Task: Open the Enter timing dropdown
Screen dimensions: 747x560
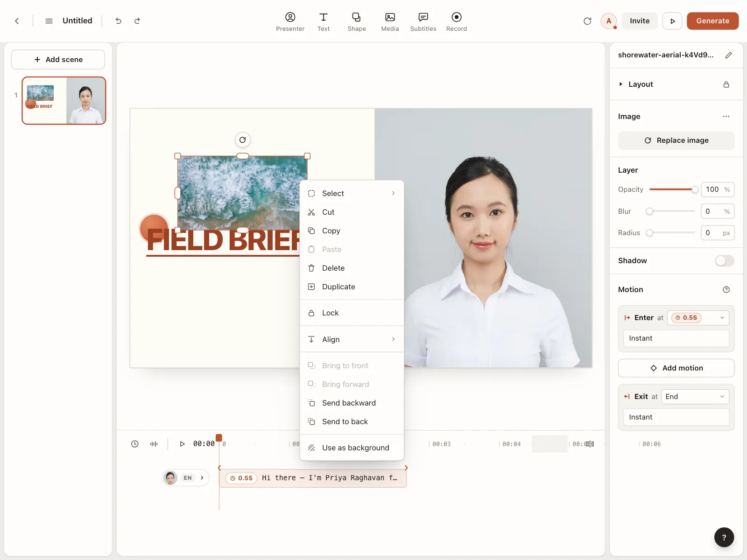Action: (698, 318)
